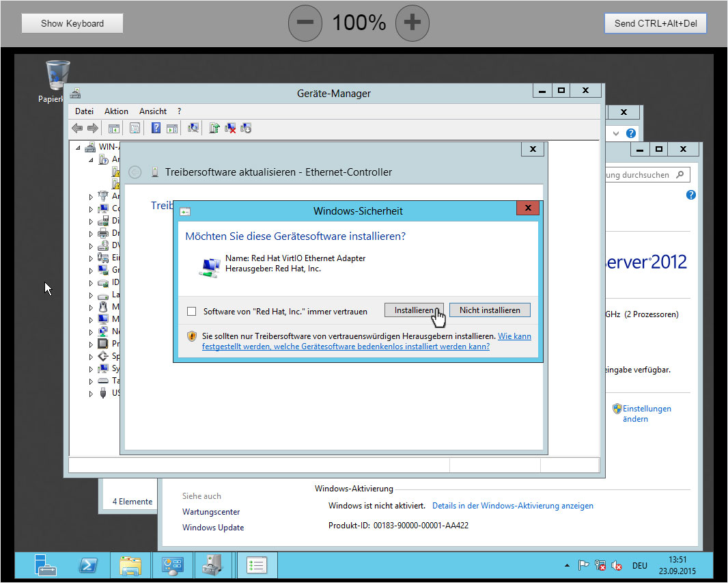Close the Windows-Sicherheit dialog
The image size is (728, 583).
click(x=528, y=208)
